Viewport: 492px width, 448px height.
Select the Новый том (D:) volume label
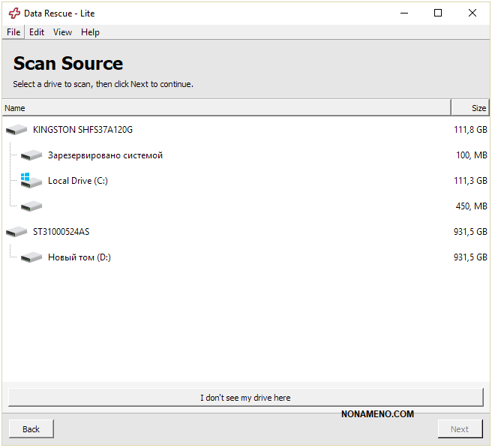[79, 257]
